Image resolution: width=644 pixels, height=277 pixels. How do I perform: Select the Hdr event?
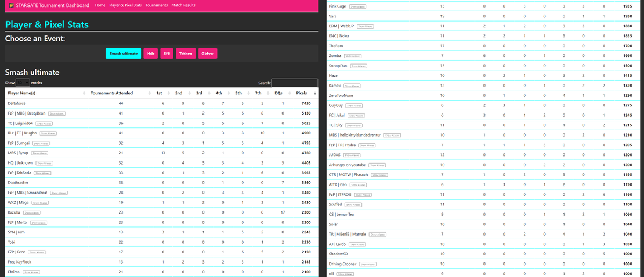[151, 53]
